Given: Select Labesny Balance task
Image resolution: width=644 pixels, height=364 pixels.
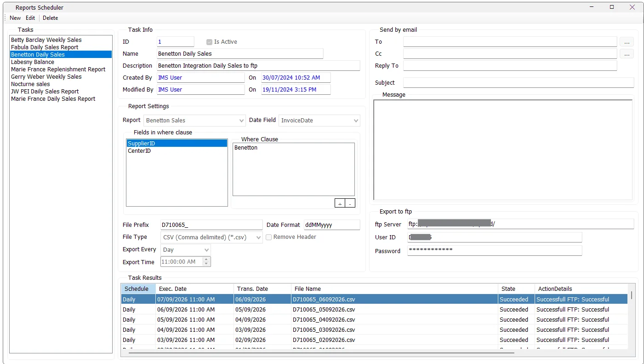Looking at the screenshot, I should (61, 62).
